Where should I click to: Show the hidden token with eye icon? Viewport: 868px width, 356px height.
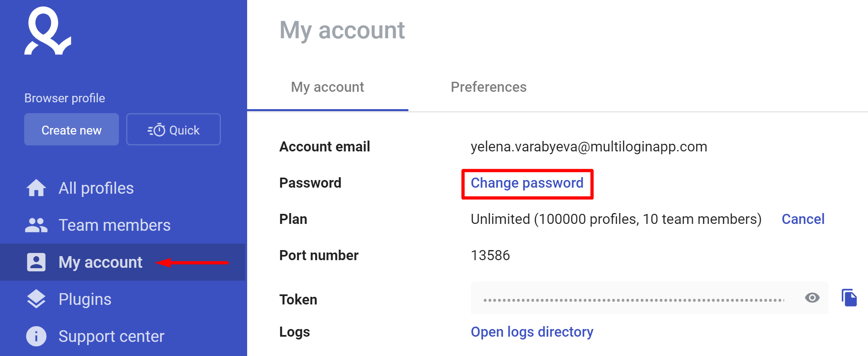[812, 298]
